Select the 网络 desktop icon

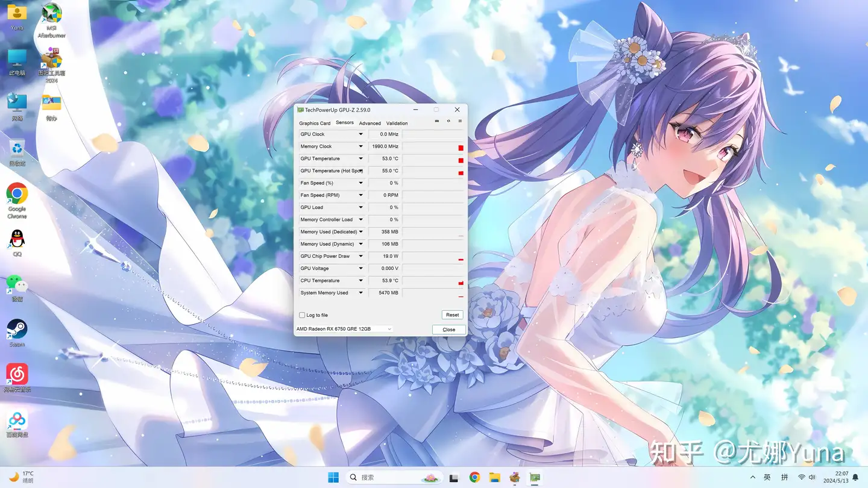(x=17, y=107)
